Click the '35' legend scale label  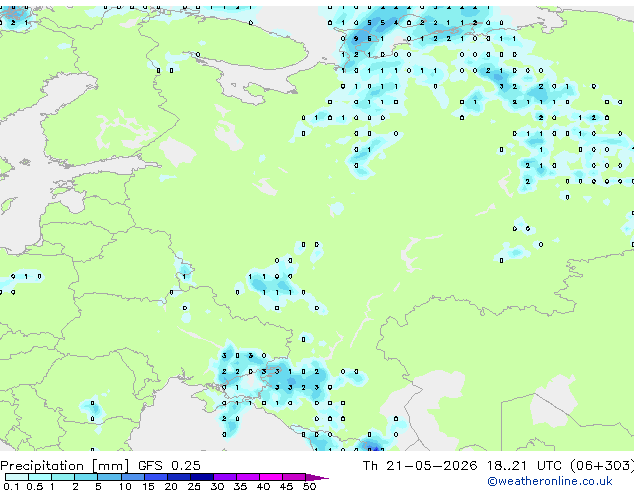(x=240, y=486)
